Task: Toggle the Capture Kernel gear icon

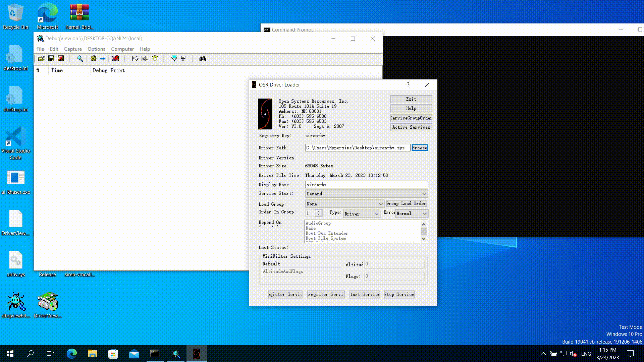Action: click(x=93, y=59)
